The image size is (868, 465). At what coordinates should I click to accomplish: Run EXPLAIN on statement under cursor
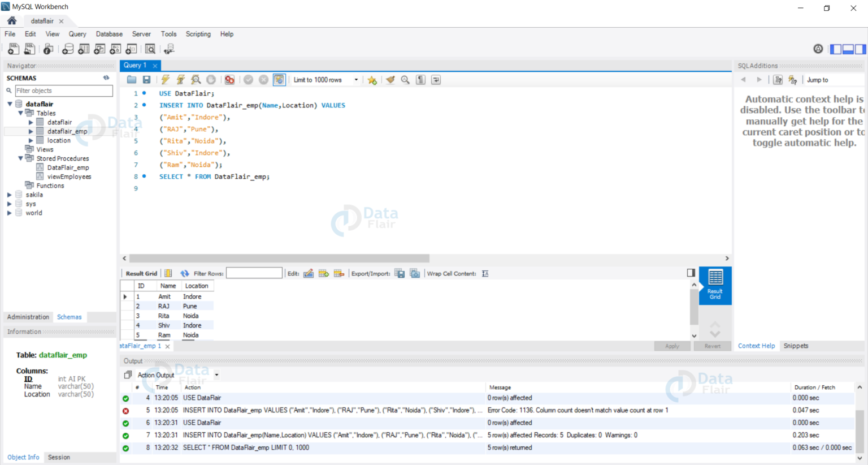[196, 80]
